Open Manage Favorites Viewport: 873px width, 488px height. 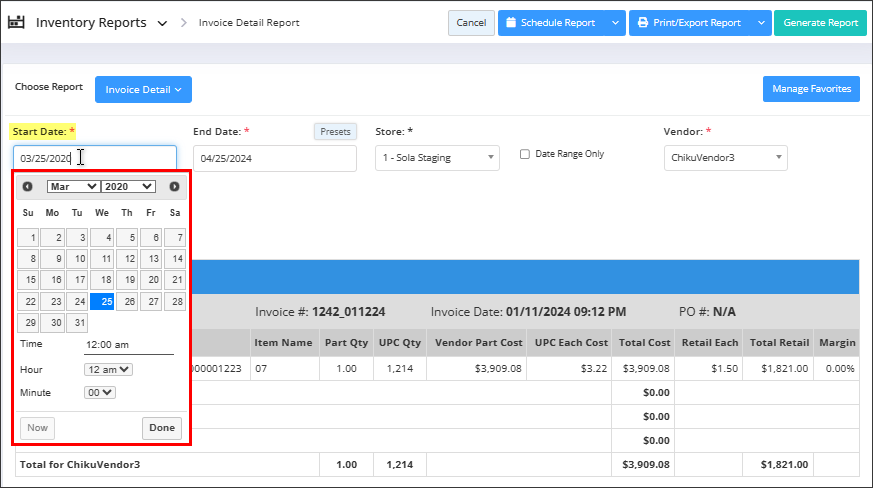[x=811, y=89]
